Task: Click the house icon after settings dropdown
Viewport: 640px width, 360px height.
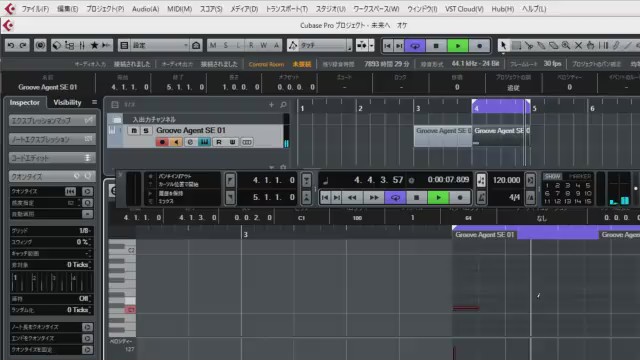Action: coord(196,45)
